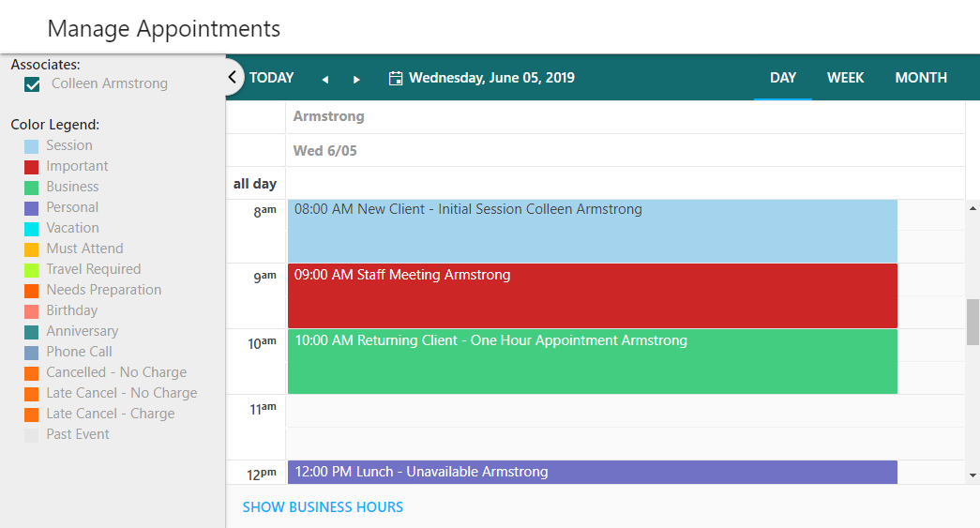Open the 12:00 PM Lunch appointment
This screenshot has width=980, height=528.
pos(593,473)
